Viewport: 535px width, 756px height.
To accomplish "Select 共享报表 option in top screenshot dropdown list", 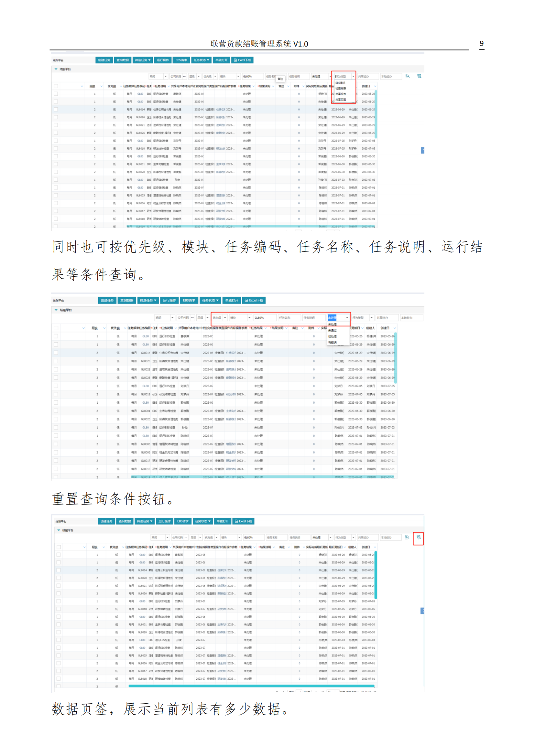I will pos(341,94).
